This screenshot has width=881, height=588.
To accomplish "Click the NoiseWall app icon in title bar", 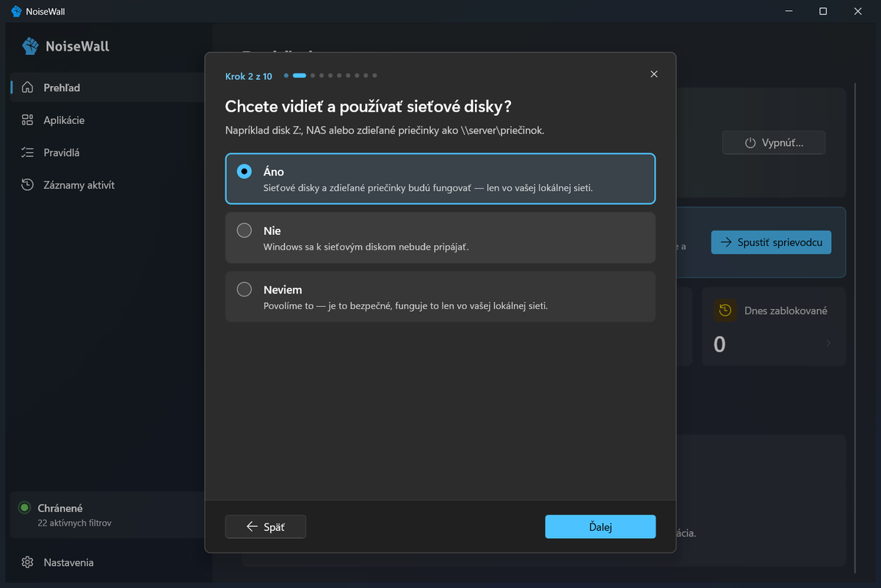I will coord(16,11).
